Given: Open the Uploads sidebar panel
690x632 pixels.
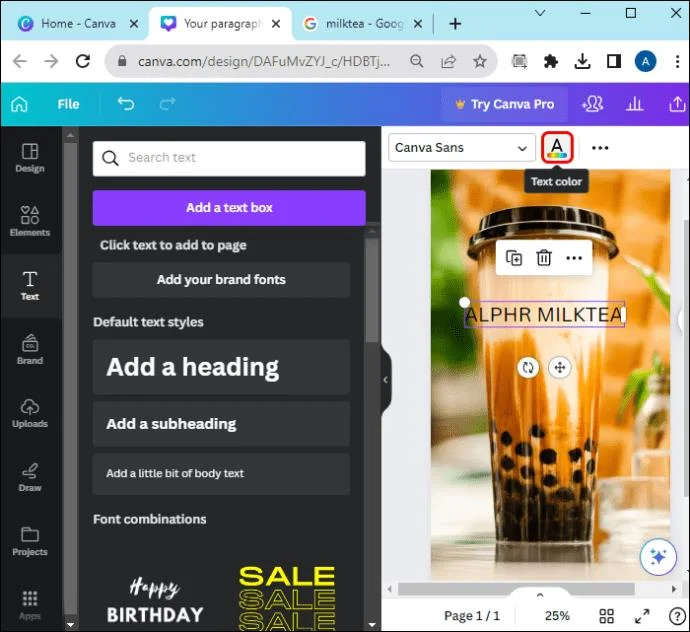Looking at the screenshot, I should pyautogui.click(x=30, y=413).
